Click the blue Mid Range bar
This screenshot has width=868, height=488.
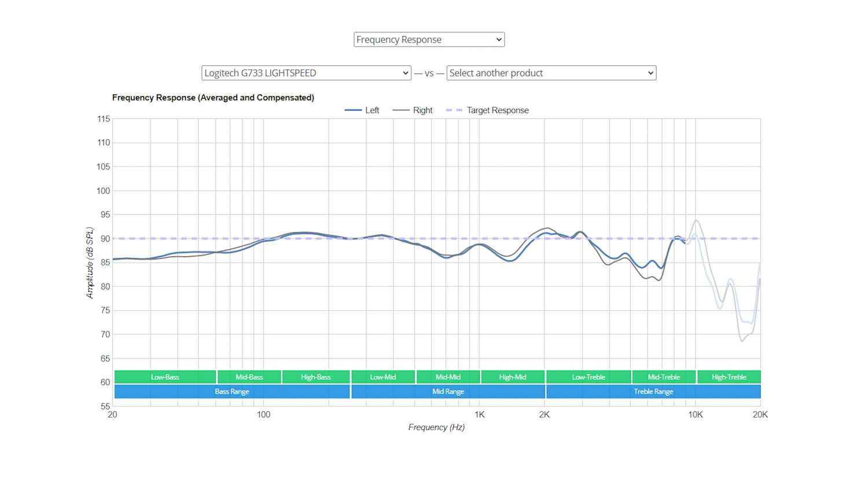448,391
